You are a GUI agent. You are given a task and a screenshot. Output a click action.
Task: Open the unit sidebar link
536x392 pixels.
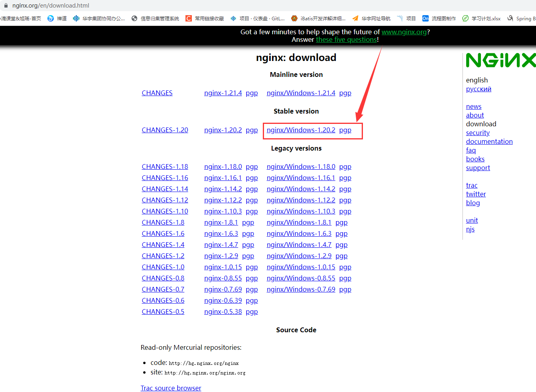472,220
